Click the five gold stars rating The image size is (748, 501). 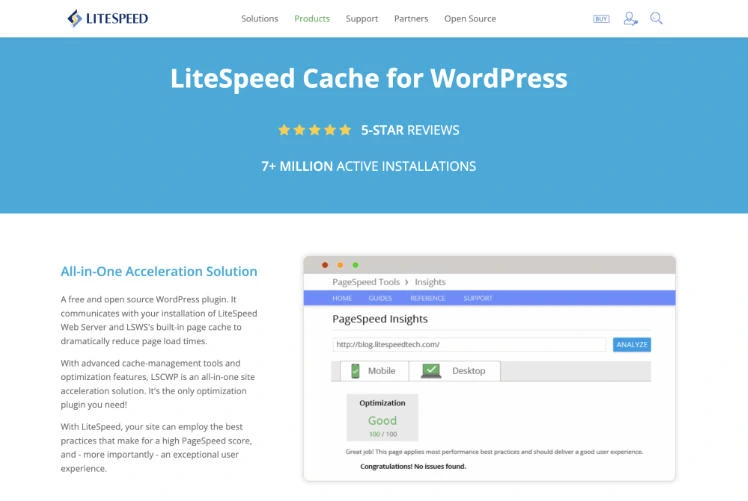(x=315, y=130)
